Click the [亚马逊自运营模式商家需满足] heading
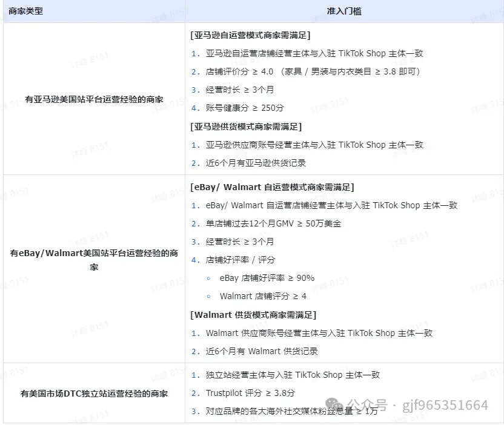 pyautogui.click(x=250, y=35)
